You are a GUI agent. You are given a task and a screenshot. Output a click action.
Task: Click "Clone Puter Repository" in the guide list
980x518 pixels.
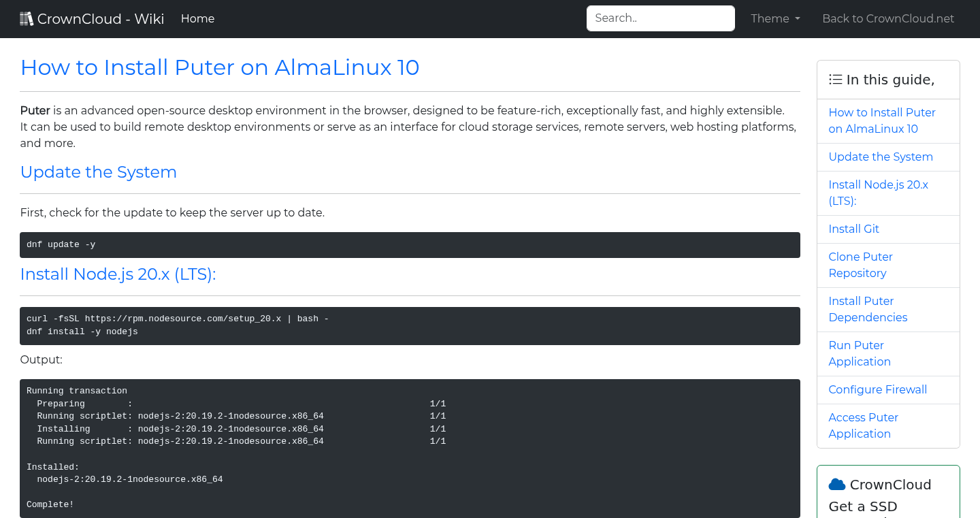coord(860,265)
